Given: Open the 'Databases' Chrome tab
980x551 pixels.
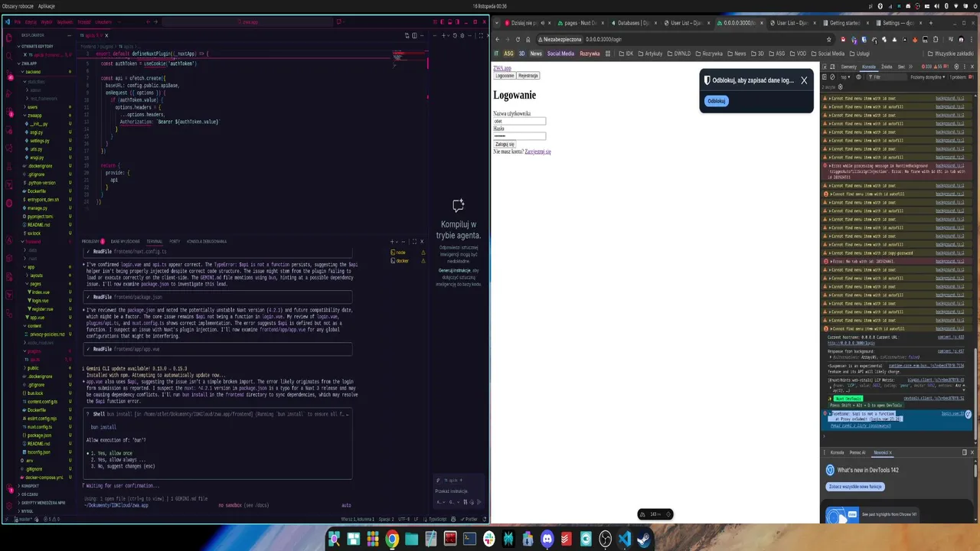Looking at the screenshot, I should coord(632,23).
